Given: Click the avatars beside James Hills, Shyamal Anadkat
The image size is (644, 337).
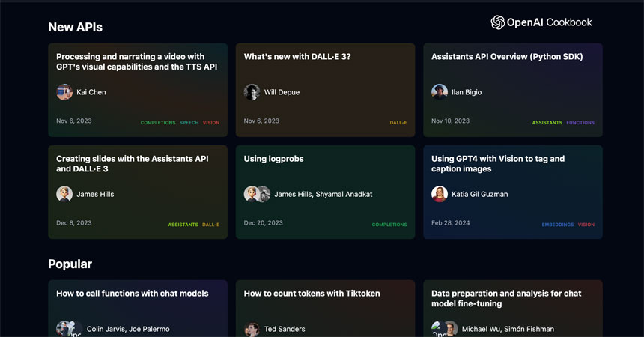Looking at the screenshot, I should click(x=257, y=194).
